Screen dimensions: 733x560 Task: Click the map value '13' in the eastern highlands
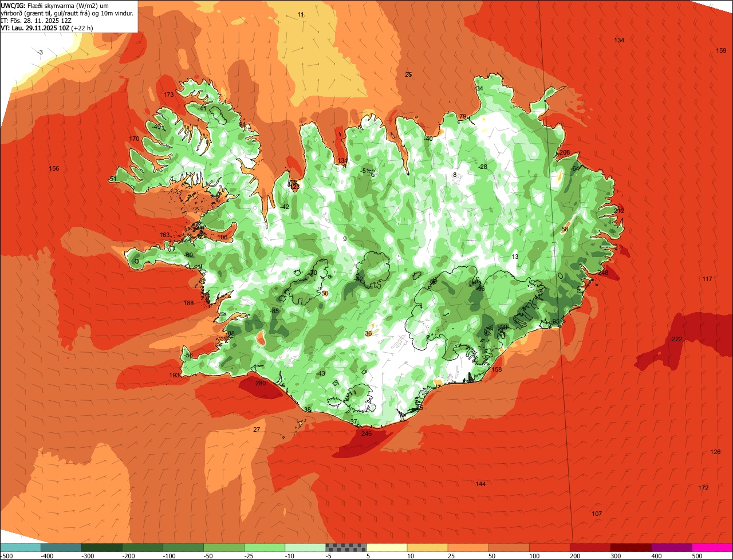tap(515, 257)
